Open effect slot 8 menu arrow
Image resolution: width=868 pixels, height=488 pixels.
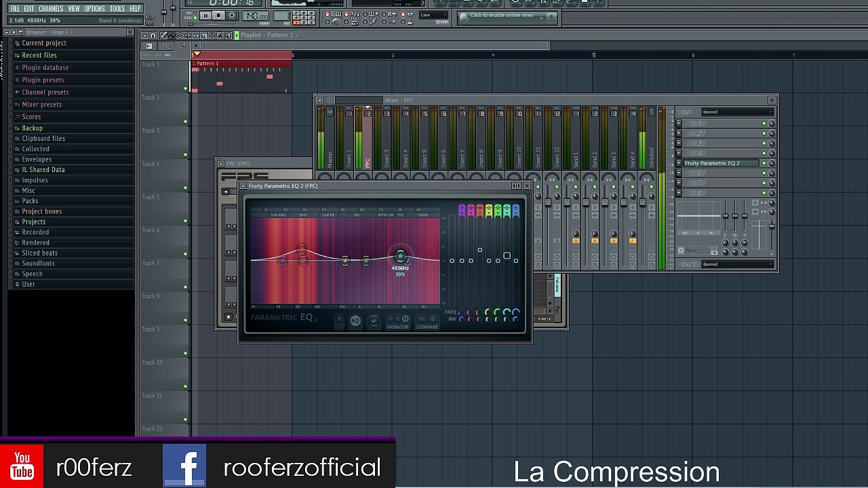679,192
